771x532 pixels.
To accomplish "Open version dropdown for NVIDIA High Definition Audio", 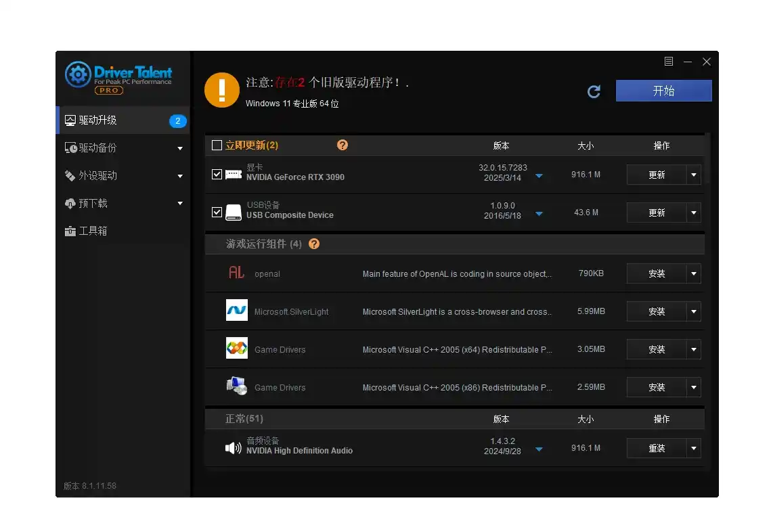I will pos(539,449).
